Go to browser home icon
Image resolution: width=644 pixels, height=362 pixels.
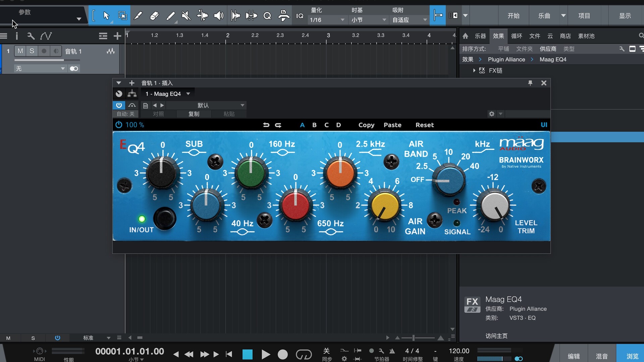[x=465, y=36]
